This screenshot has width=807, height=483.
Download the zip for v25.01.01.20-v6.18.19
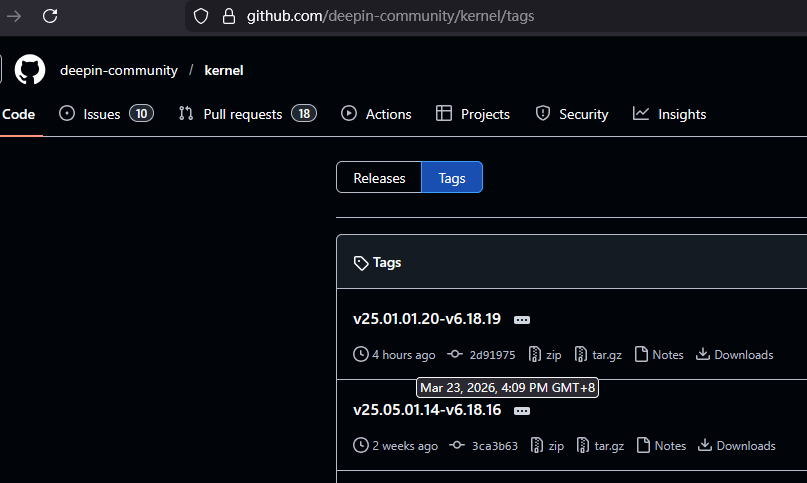click(545, 354)
